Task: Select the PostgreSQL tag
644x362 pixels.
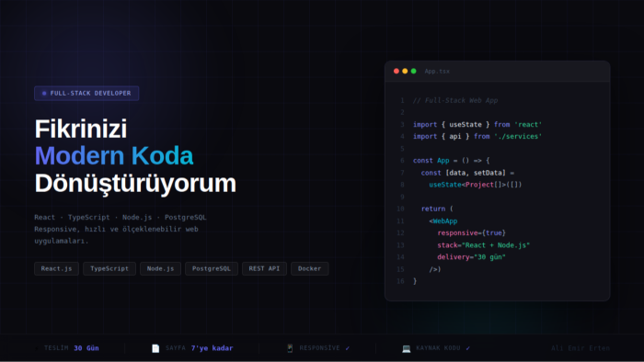Action: point(212,268)
